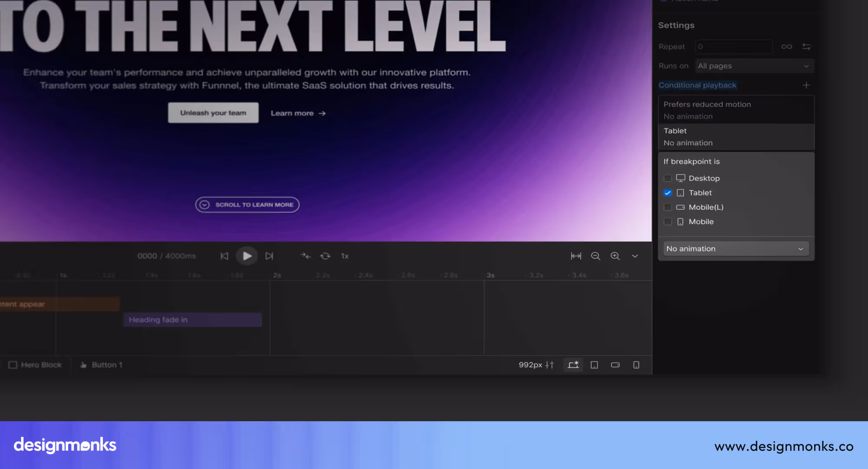Screen dimensions: 868x469
Task: Open the No animation dropdown
Action: pyautogui.click(x=736, y=249)
